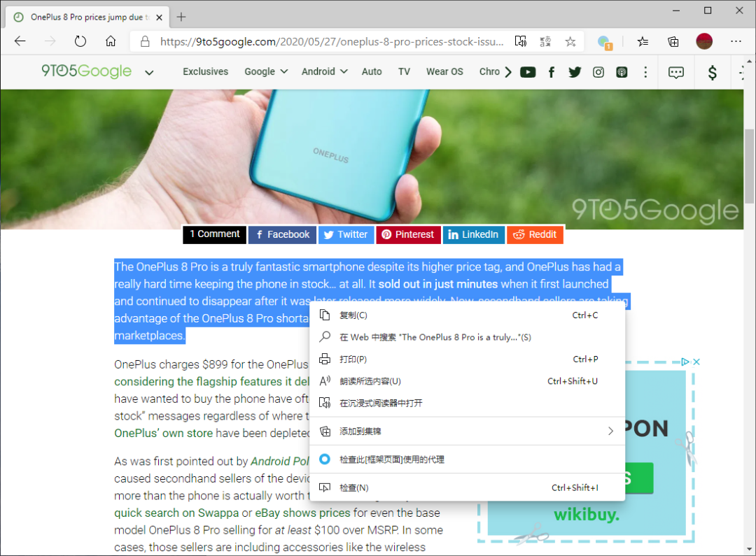Open browser settings and more menu

(736, 41)
